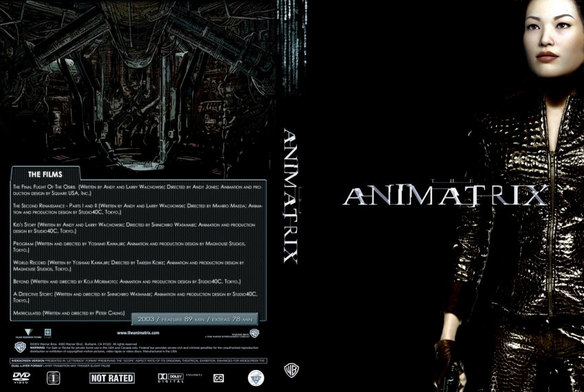Click the Matriculated entry
The width and height of the screenshot is (584, 392).
pos(69,313)
